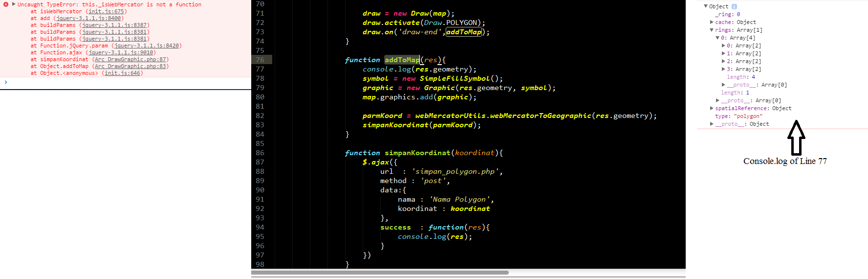Collapse the rings: Array[1] node

coord(712,30)
